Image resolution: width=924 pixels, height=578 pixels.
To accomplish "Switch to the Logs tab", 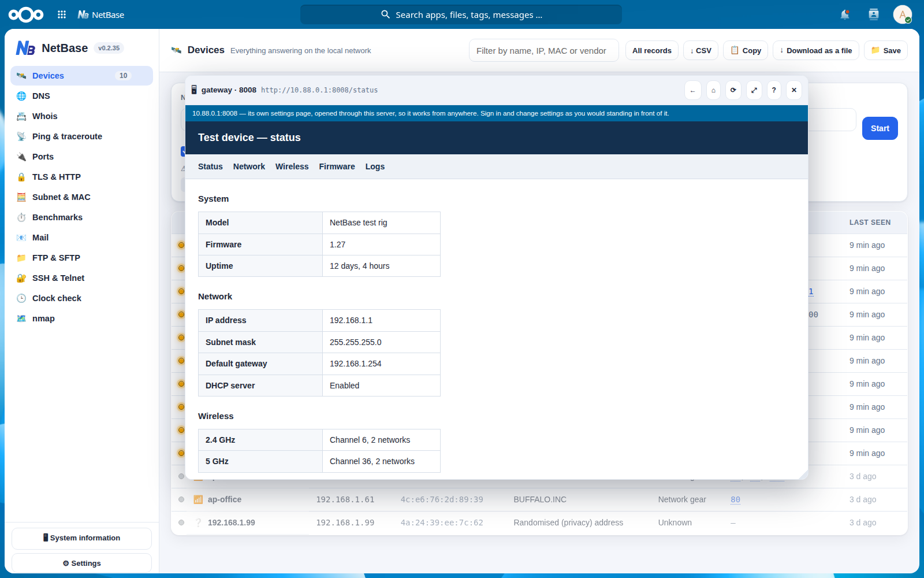I will pos(375,166).
